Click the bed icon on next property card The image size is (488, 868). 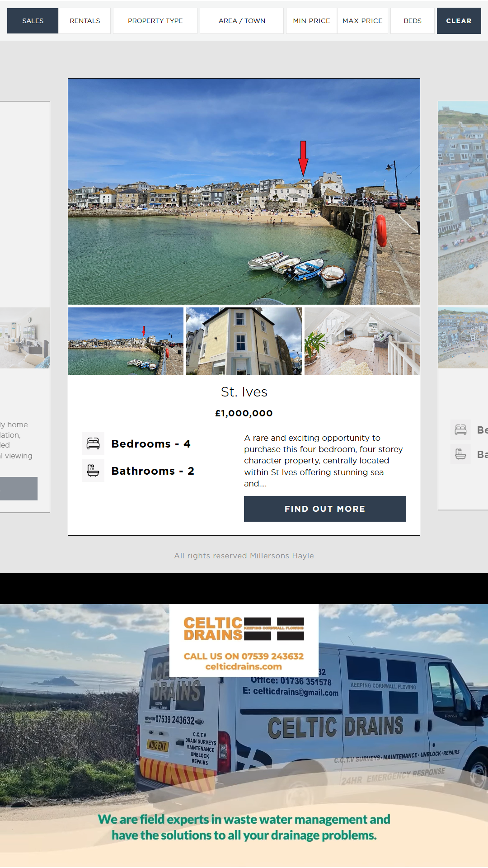pyautogui.click(x=460, y=430)
